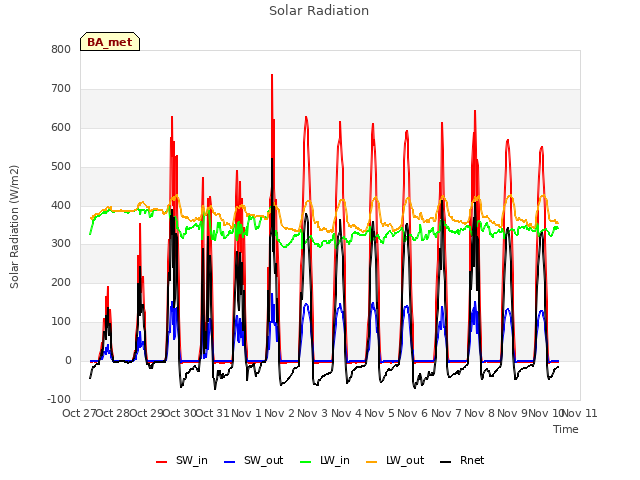The image size is (640, 480).
Task: Toggle LW_in series in legend
Action: tap(324, 460)
